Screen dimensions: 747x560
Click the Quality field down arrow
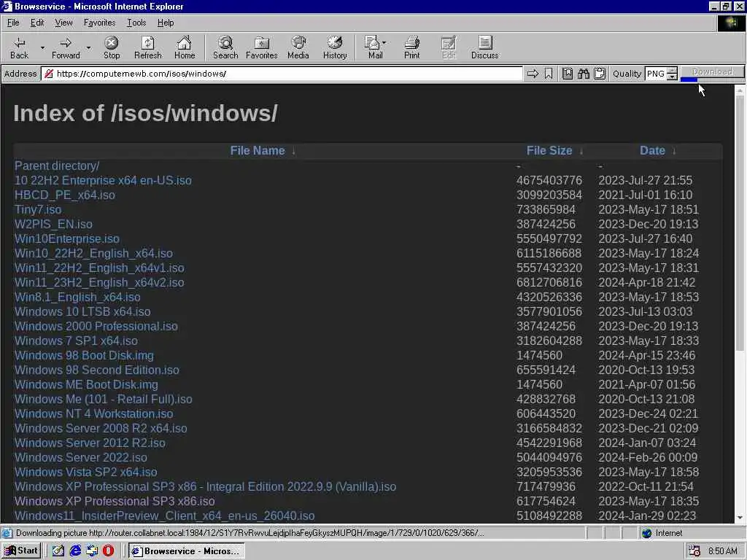672,77
